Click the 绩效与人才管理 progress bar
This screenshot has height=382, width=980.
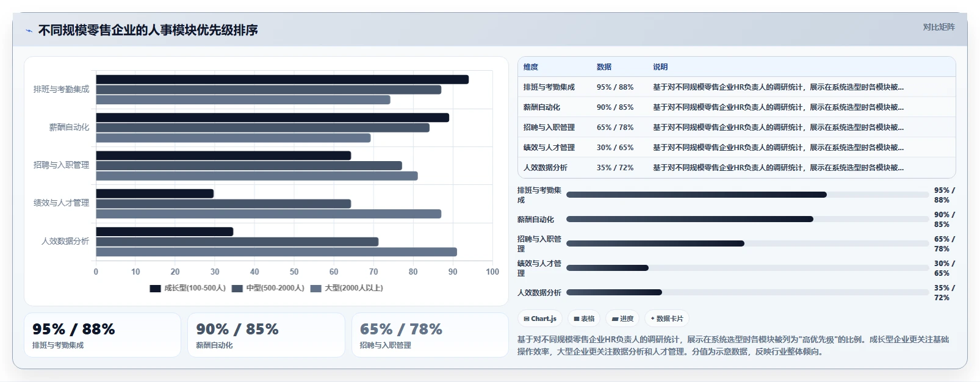748,268
